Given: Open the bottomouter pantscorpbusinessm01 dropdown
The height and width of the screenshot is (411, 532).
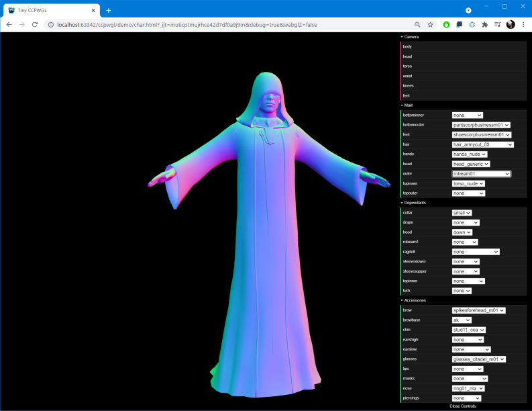Looking at the screenshot, I should [481, 125].
